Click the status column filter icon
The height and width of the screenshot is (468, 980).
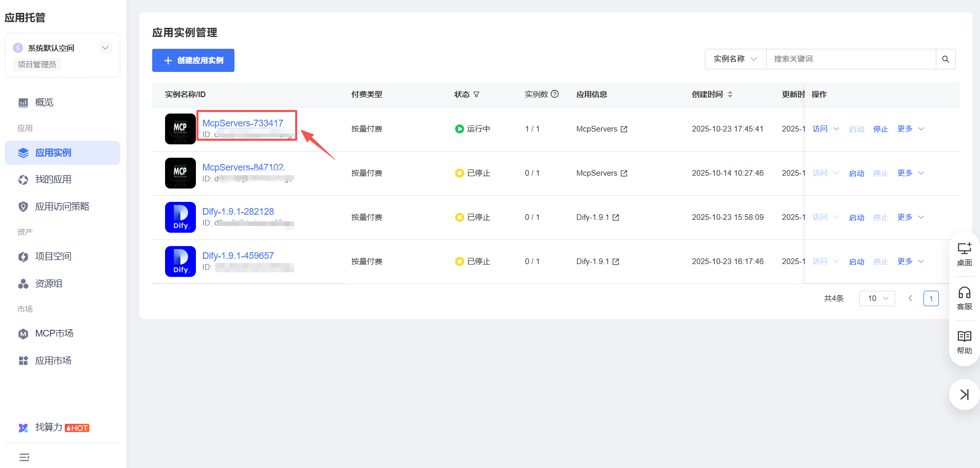476,95
